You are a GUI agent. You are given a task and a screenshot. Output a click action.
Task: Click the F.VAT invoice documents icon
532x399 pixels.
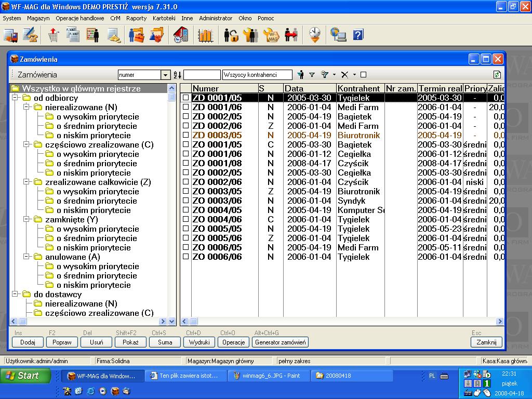click(x=72, y=35)
